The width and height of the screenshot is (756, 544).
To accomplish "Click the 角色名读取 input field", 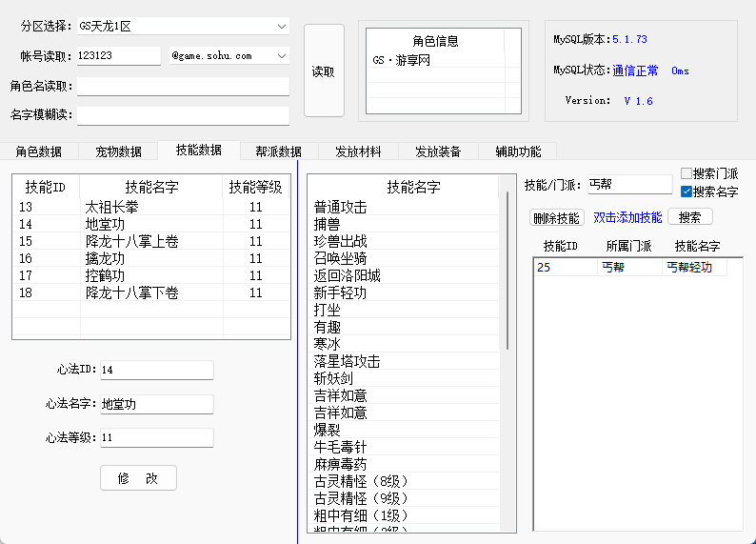I will [183, 87].
